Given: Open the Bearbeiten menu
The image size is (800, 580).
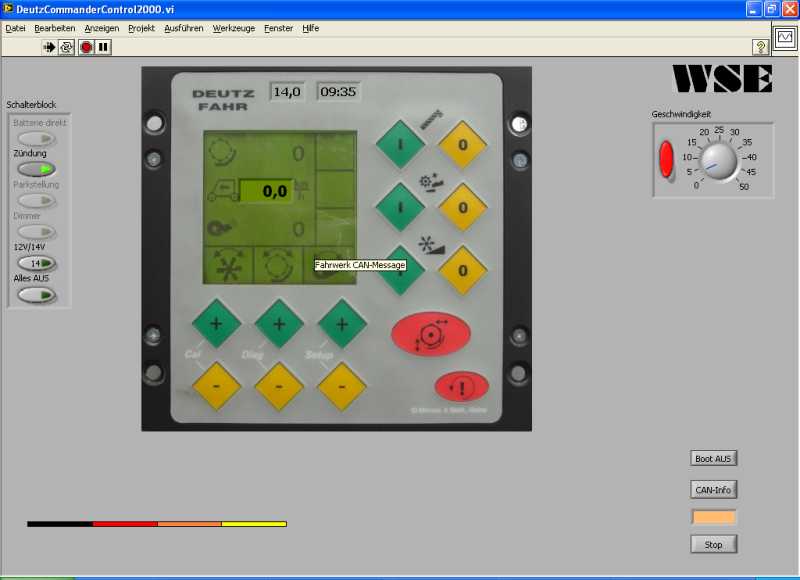Looking at the screenshot, I should [55, 29].
